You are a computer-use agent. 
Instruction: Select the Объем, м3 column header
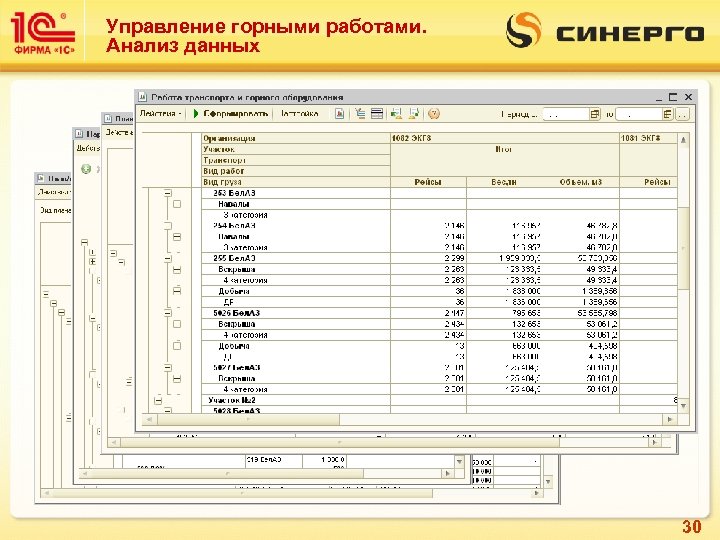pyautogui.click(x=580, y=182)
